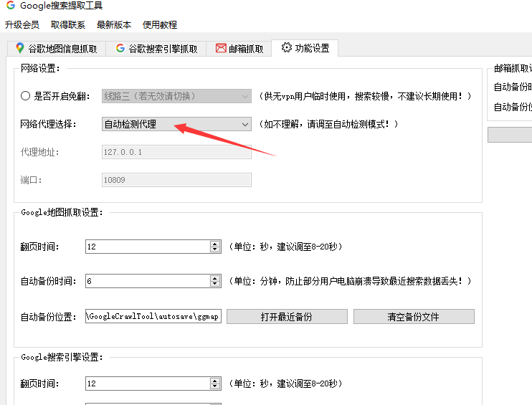532x405 pixels.
Task: Click the Google地图 翻页时间 field with 12
Action: pos(148,247)
